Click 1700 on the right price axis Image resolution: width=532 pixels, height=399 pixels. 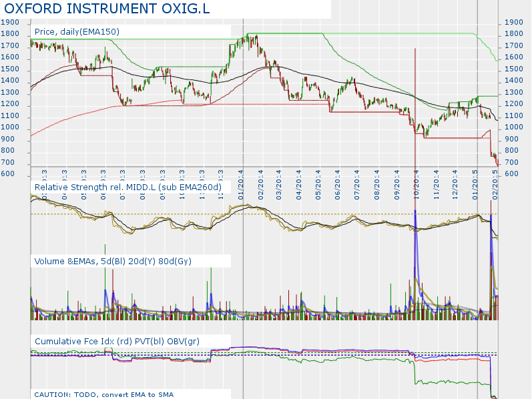click(x=514, y=46)
